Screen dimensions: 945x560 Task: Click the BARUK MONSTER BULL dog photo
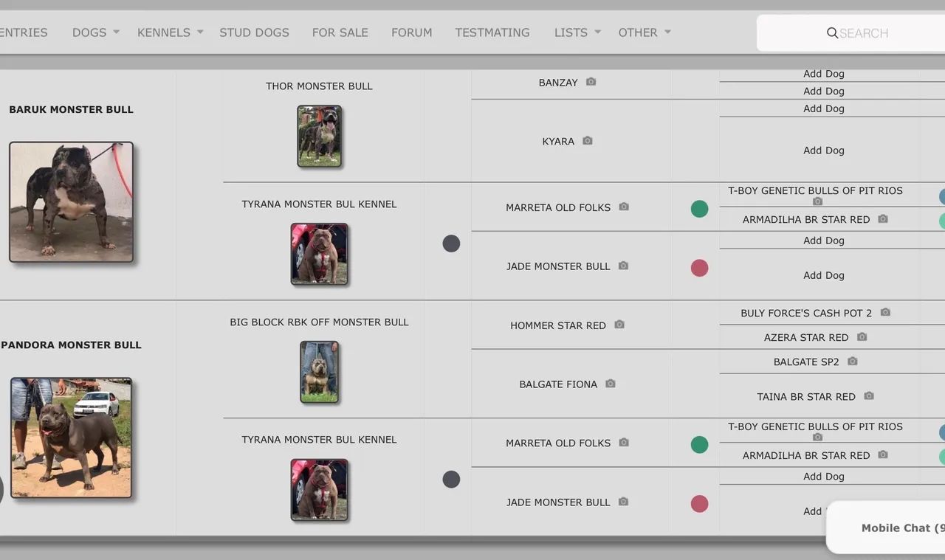tap(72, 202)
